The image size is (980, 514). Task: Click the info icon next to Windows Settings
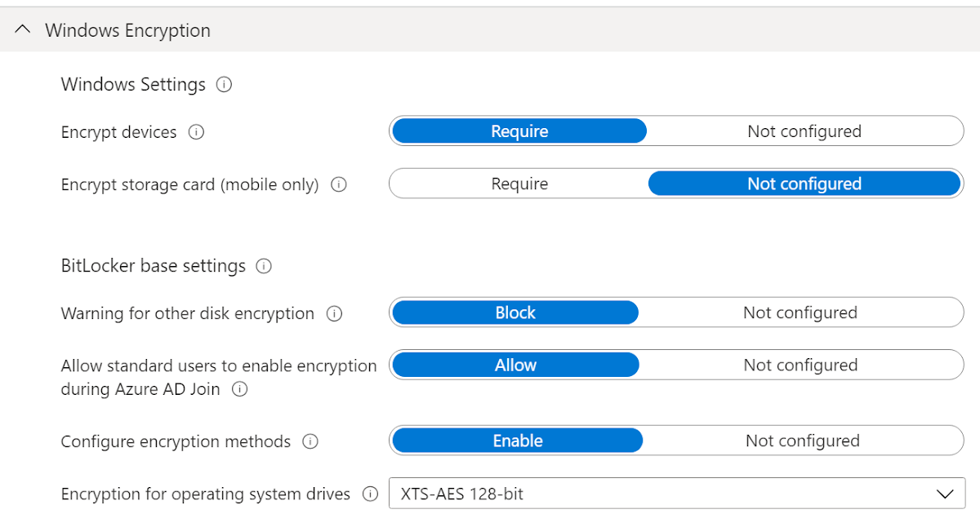[x=225, y=84]
